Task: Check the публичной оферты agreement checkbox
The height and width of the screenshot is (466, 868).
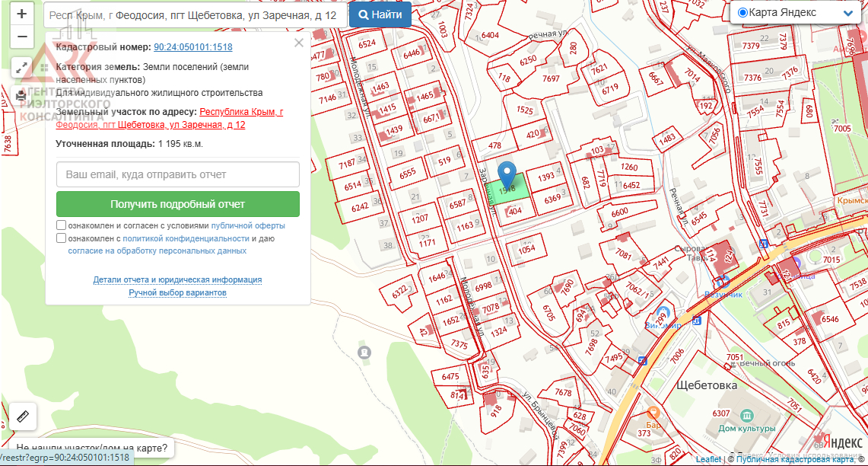Action: pyautogui.click(x=61, y=226)
